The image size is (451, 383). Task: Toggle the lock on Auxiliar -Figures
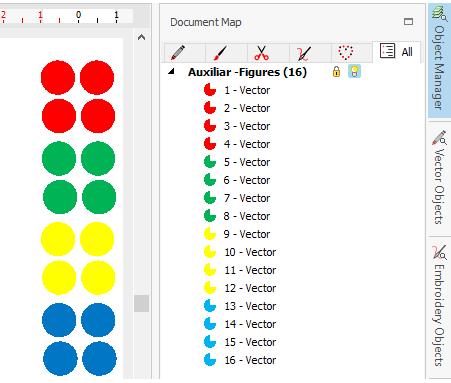[336, 71]
